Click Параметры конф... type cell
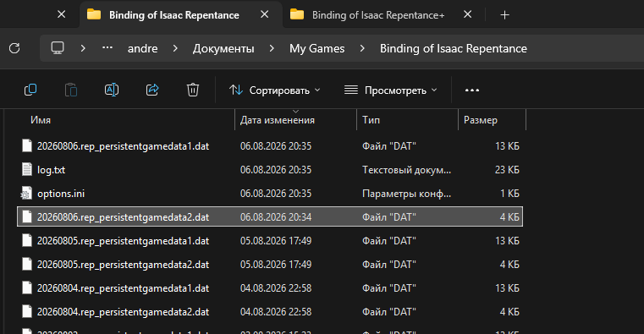Image resolution: width=644 pixels, height=334 pixels. tap(406, 194)
